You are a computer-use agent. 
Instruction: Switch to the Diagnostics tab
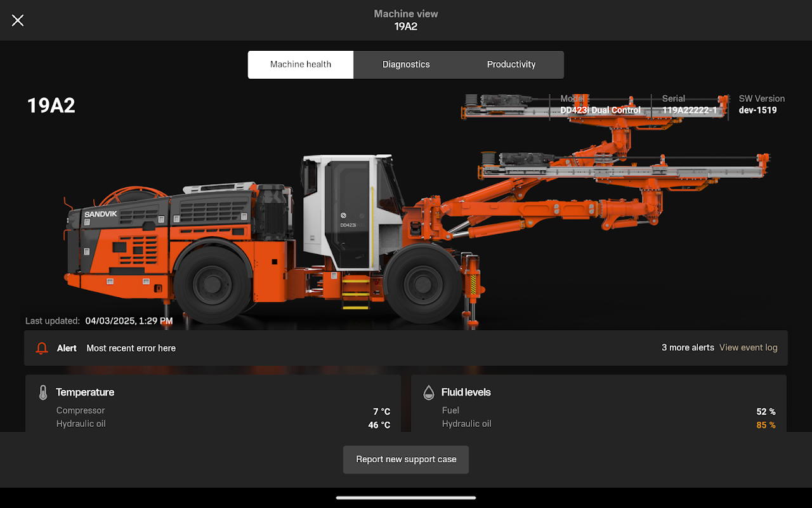point(406,65)
